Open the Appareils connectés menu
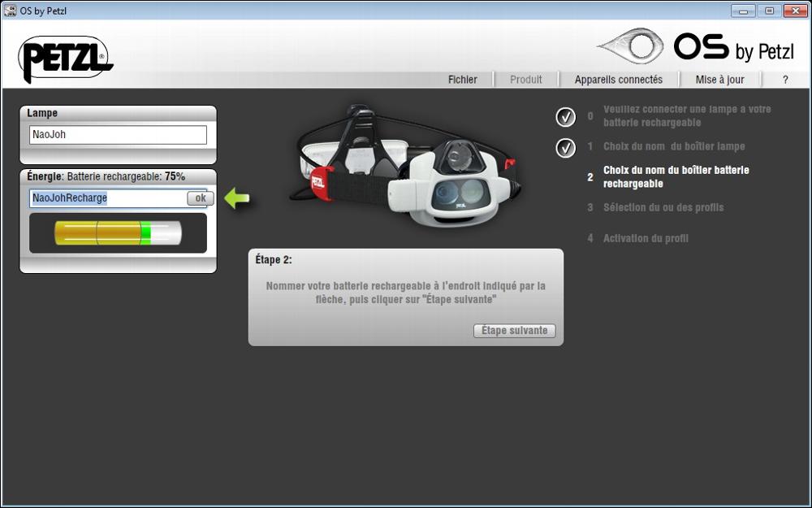 (x=618, y=80)
